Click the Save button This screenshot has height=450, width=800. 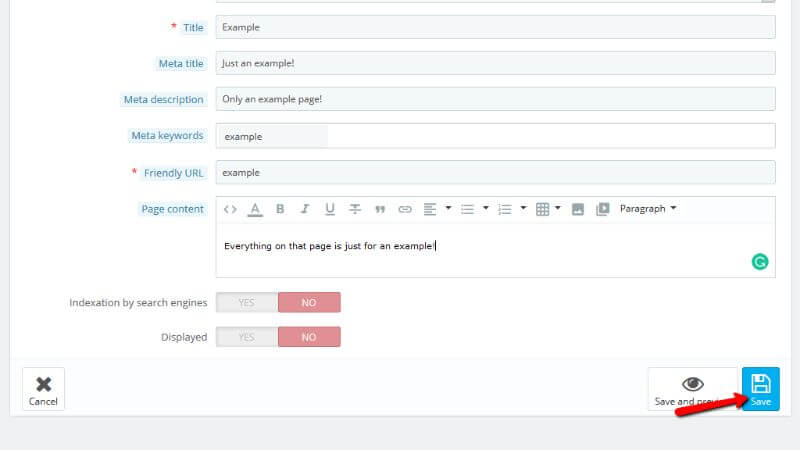pyautogui.click(x=761, y=389)
